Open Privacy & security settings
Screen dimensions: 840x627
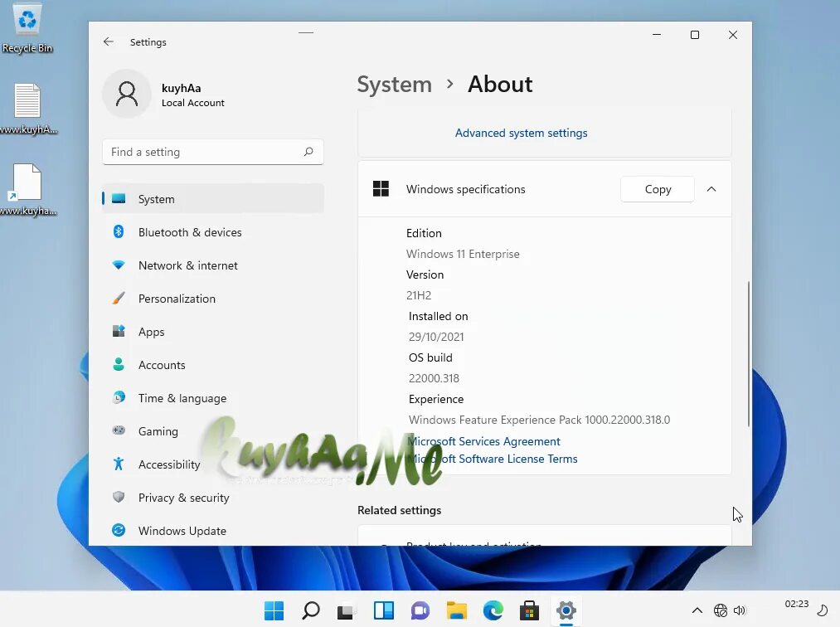click(x=212, y=498)
